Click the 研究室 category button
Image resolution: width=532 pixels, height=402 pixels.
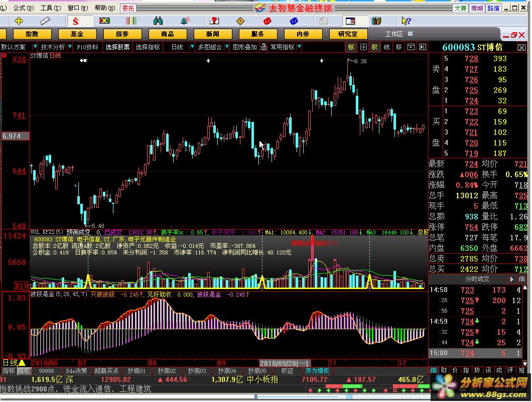click(348, 34)
